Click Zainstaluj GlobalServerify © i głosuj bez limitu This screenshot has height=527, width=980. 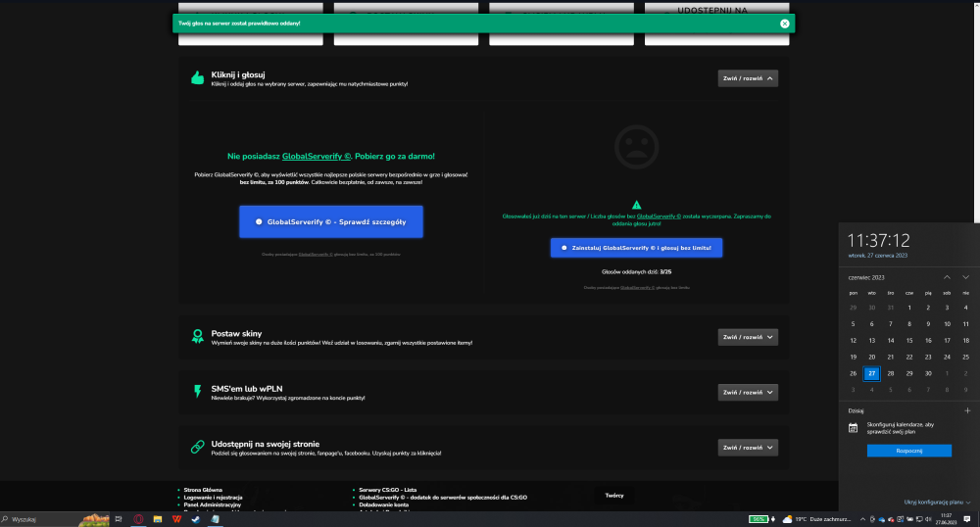(x=636, y=248)
